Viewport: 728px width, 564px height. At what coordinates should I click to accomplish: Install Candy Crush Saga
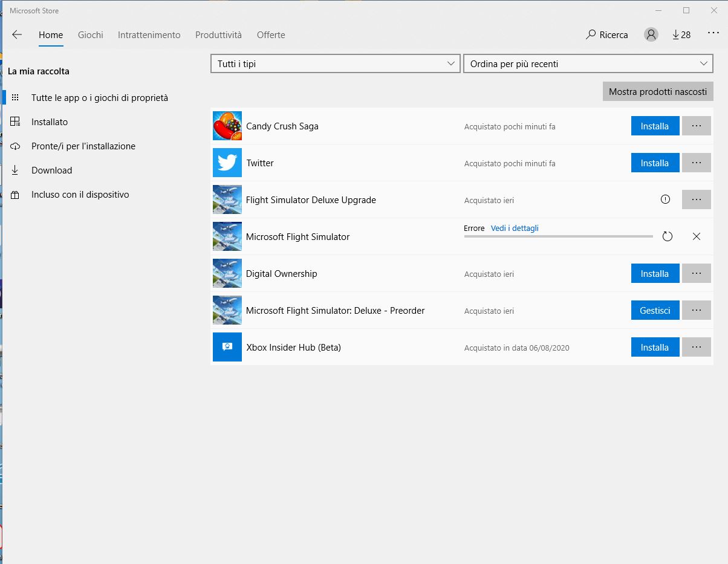pos(655,126)
